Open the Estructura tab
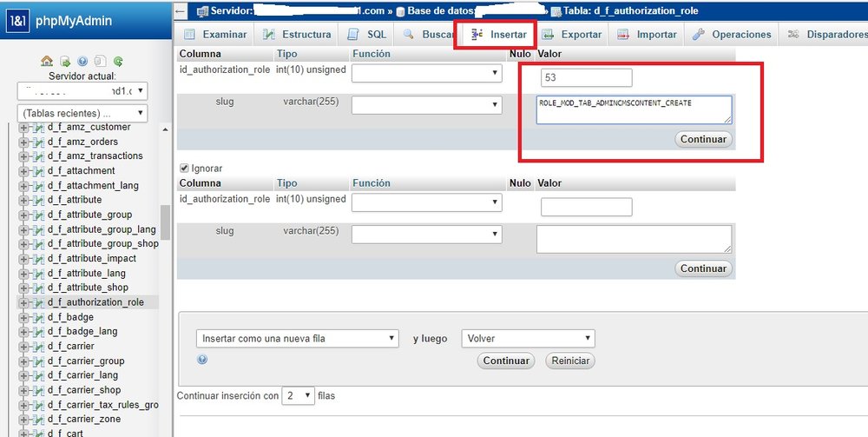Viewport: 868px width, 437px height. 297,35
